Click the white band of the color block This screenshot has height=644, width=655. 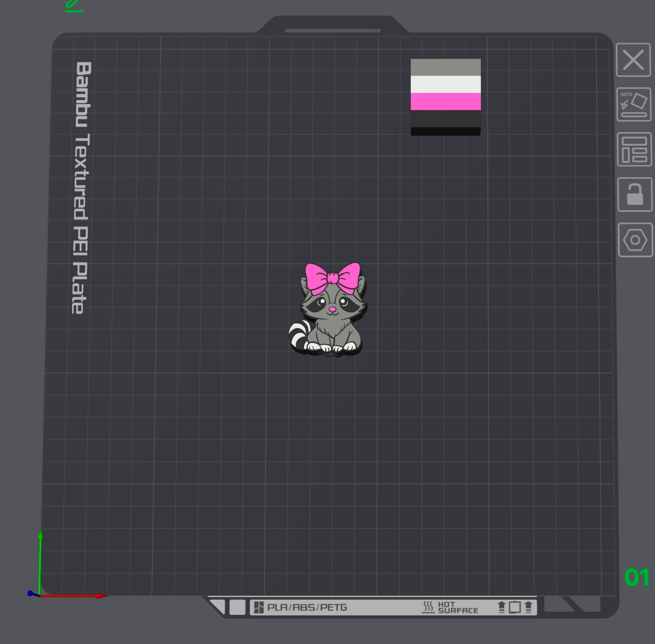(445, 84)
